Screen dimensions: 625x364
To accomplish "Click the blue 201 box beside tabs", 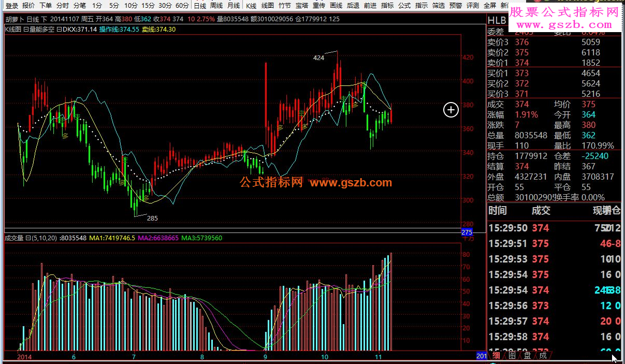I will point(481,356).
